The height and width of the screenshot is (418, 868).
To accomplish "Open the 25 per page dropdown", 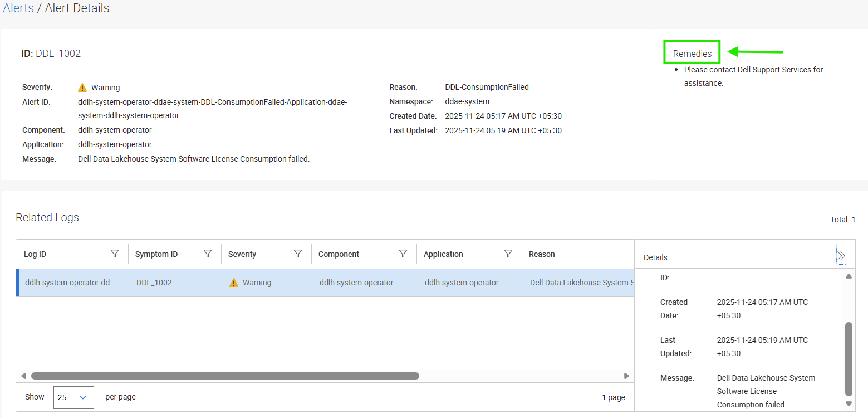I will (x=73, y=397).
